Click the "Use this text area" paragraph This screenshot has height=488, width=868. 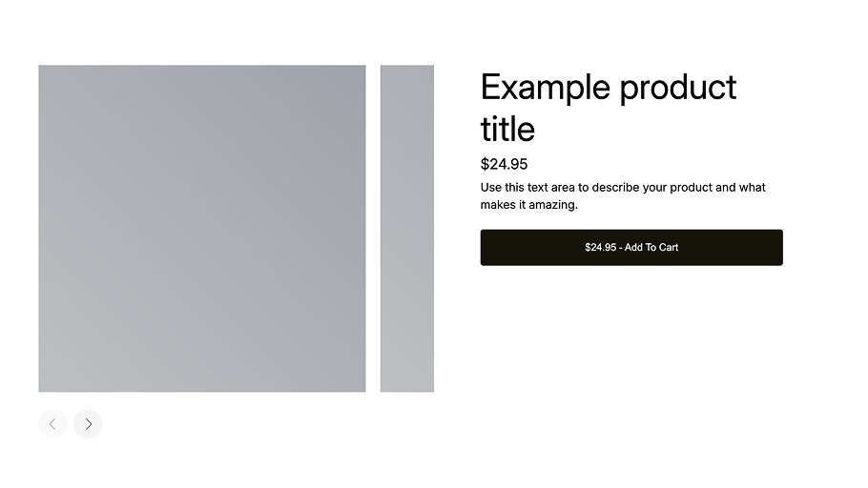click(x=623, y=195)
